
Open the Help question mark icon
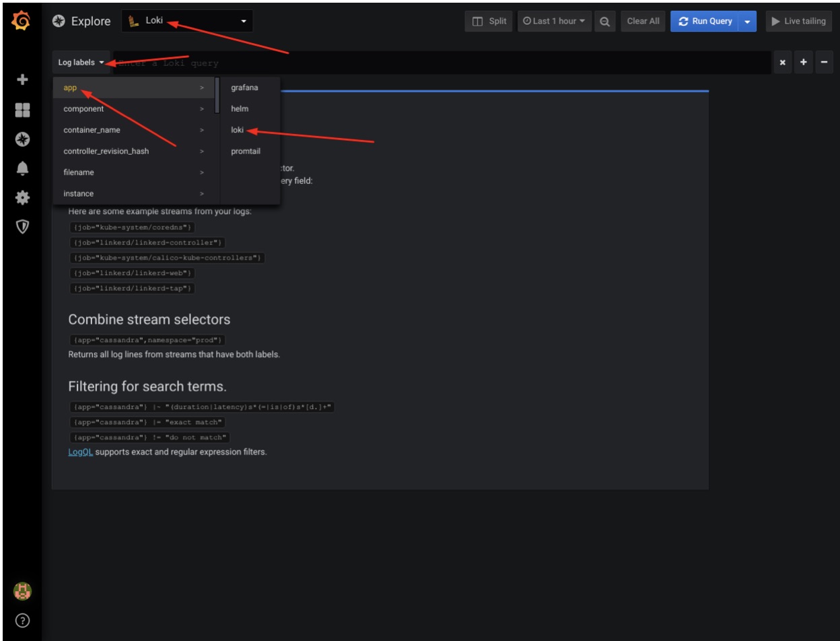pos(22,621)
